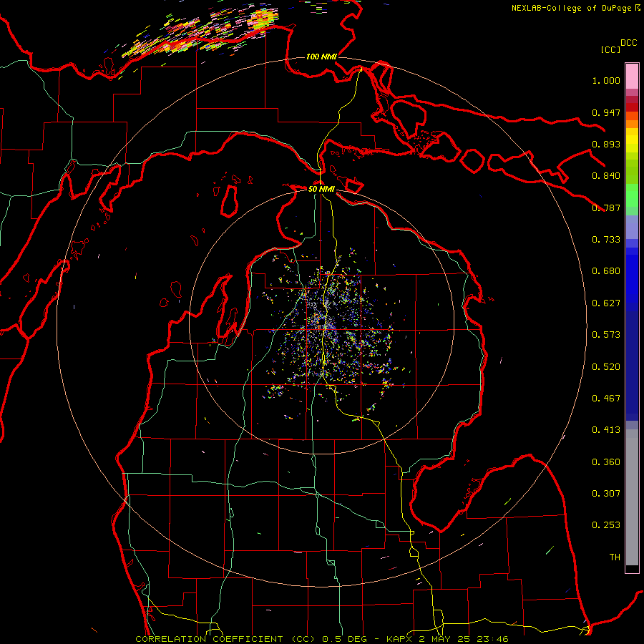Click the 0.680 scale value

point(606,271)
